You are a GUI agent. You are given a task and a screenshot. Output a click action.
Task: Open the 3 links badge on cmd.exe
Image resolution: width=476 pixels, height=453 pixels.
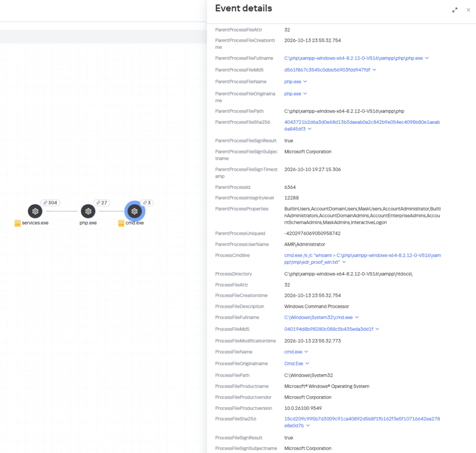pyautogui.click(x=147, y=203)
